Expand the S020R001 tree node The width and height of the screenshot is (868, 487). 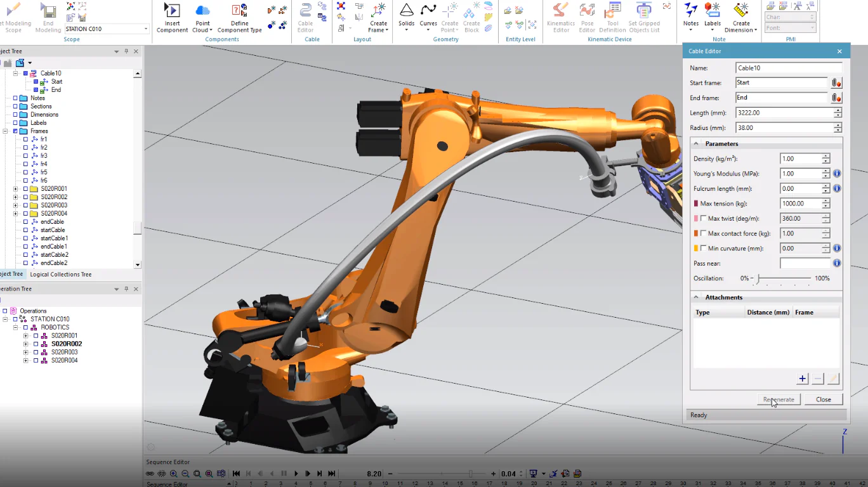(15, 189)
